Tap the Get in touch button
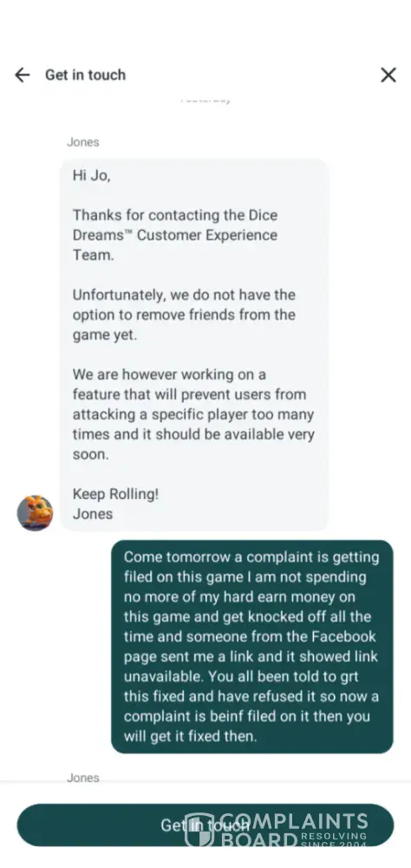 [x=205, y=825]
